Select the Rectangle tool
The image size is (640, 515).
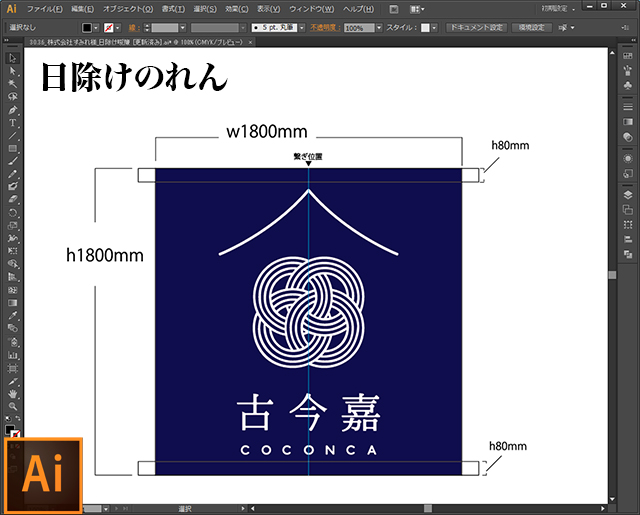13,148
